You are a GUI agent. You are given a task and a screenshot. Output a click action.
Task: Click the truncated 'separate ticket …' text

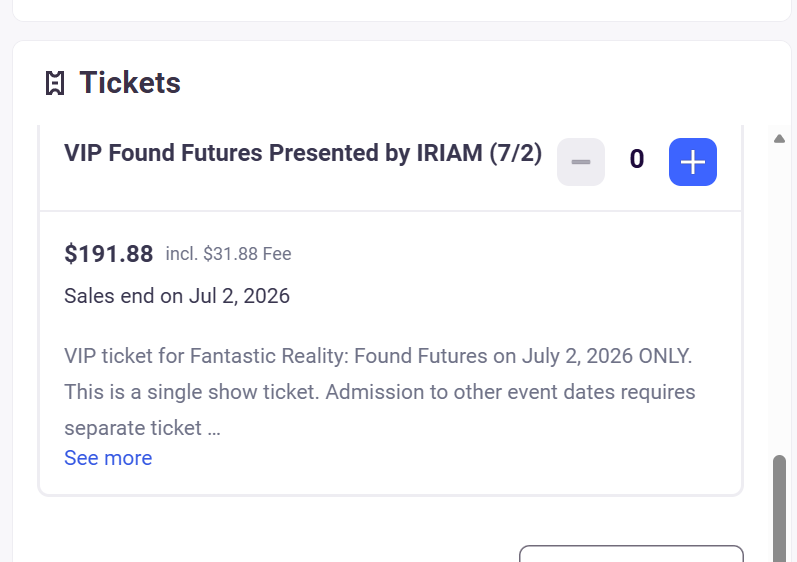pos(142,428)
